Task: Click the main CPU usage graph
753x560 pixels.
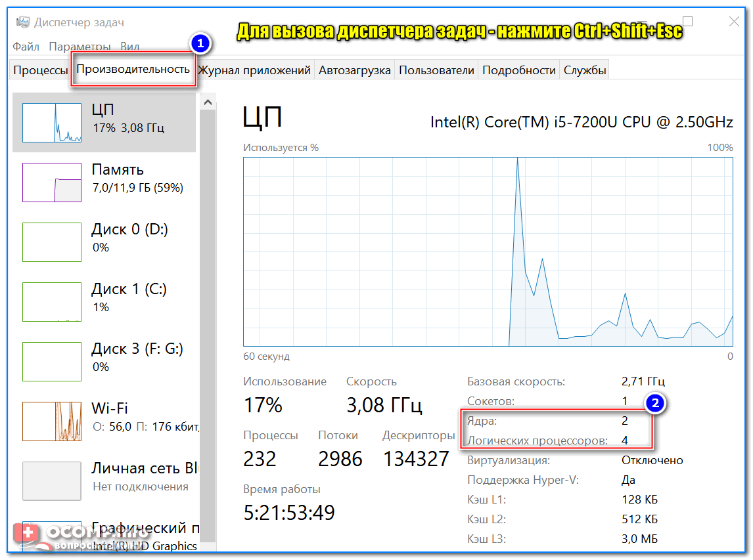Action: 488,251
